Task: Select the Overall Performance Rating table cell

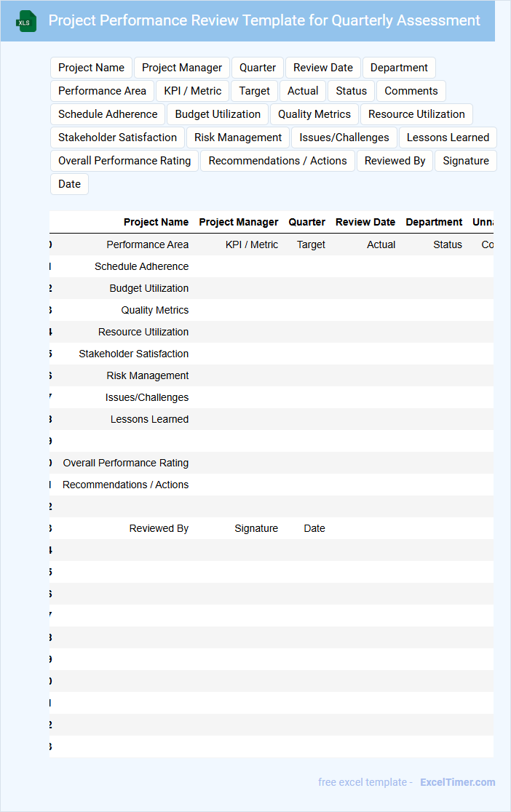Action: (x=126, y=463)
